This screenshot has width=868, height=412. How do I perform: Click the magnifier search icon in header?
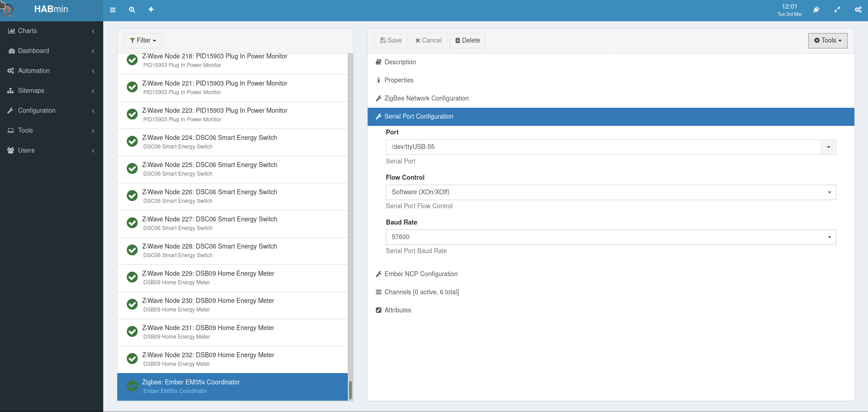(132, 10)
